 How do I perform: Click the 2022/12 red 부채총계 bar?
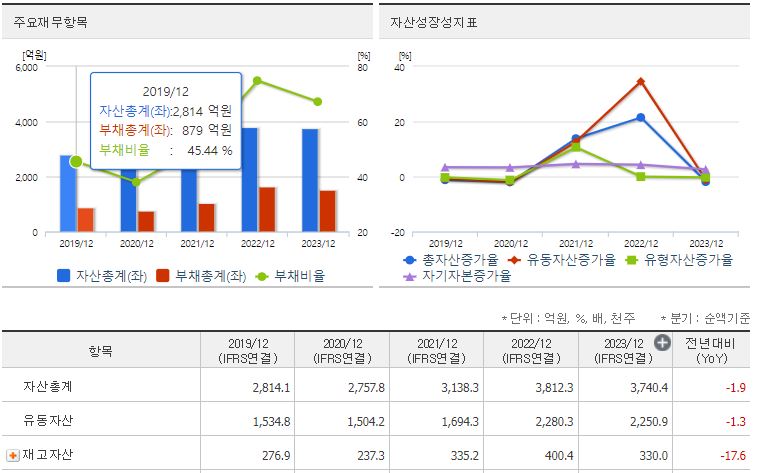click(x=267, y=210)
